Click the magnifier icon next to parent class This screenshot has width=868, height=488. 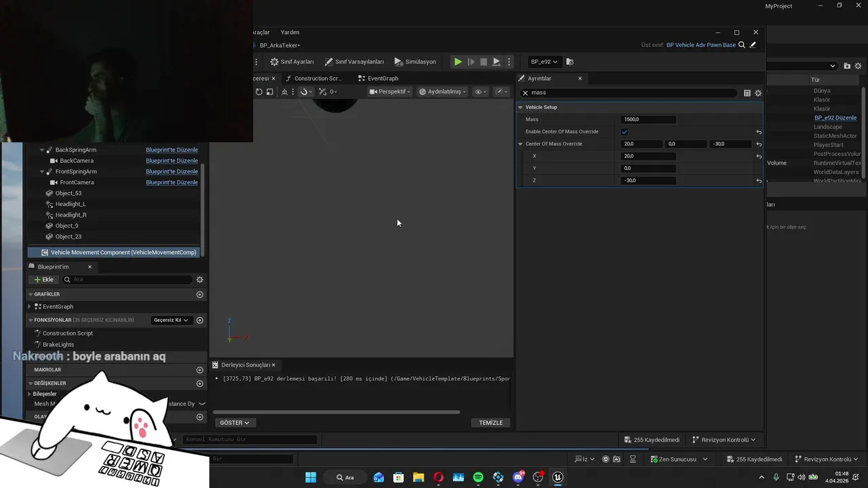[x=742, y=45]
